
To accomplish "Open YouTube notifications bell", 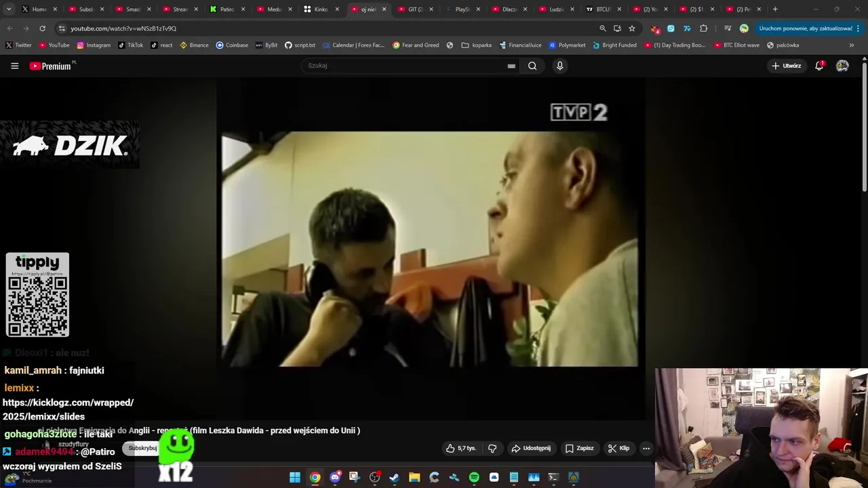I will pyautogui.click(x=819, y=66).
